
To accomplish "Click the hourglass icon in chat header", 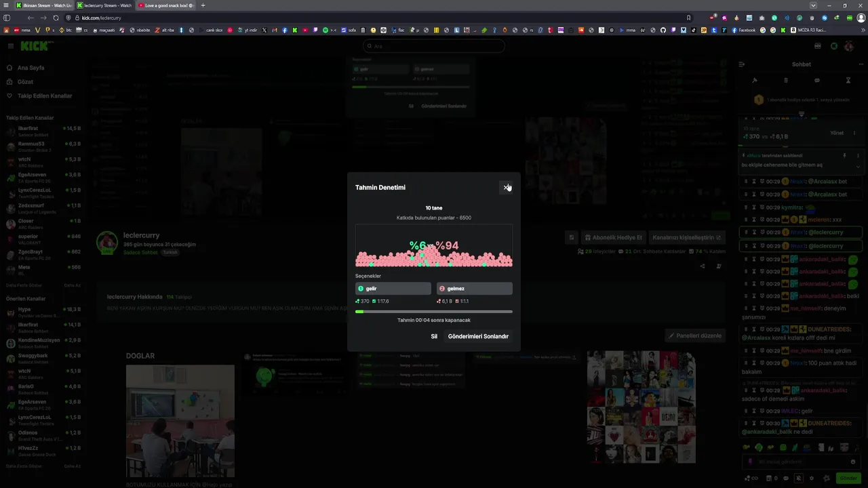I will coord(848,81).
